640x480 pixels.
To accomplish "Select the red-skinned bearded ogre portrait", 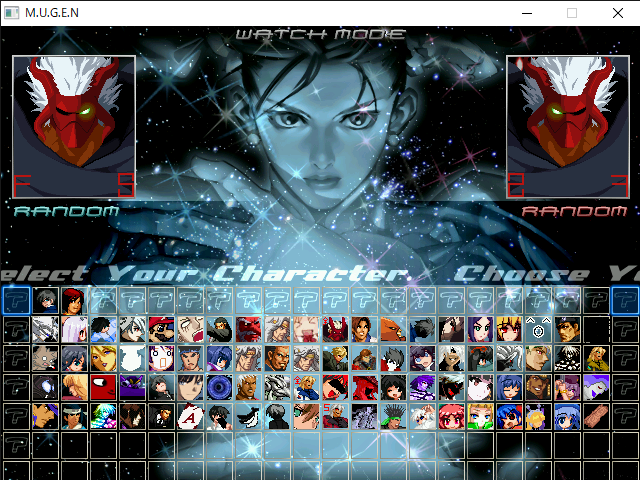I will [x=248, y=329].
